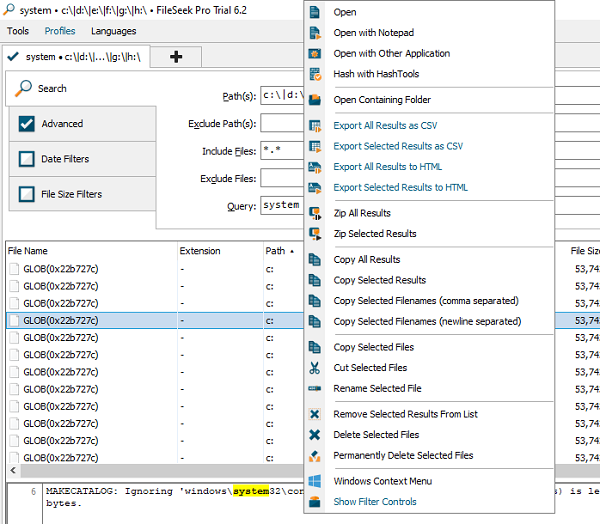Click the Permanently Delete Selected Files icon

[x=315, y=456]
